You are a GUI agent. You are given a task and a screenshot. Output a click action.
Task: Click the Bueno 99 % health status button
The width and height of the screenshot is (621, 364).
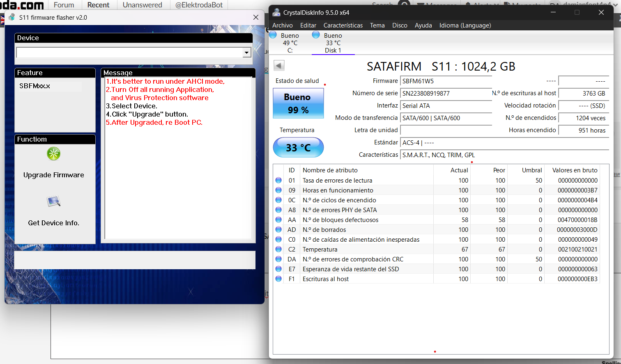298,103
